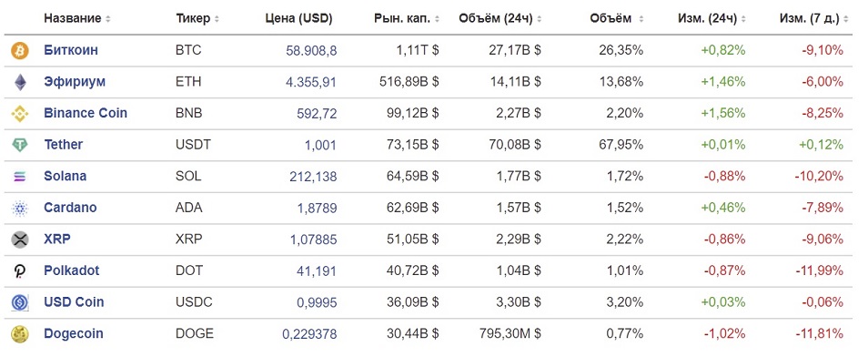Image resolution: width=868 pixels, height=357 pixels.
Task: Click the Solana price 212,138
Action: [313, 177]
